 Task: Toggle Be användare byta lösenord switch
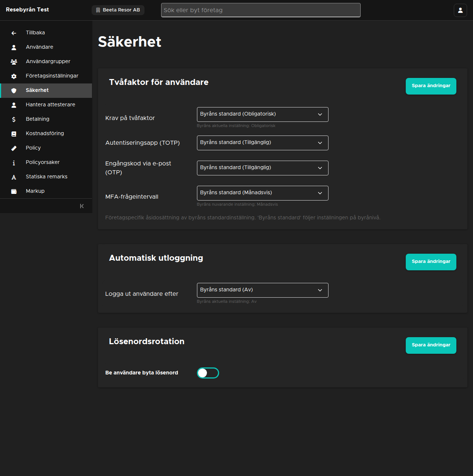pyautogui.click(x=208, y=373)
